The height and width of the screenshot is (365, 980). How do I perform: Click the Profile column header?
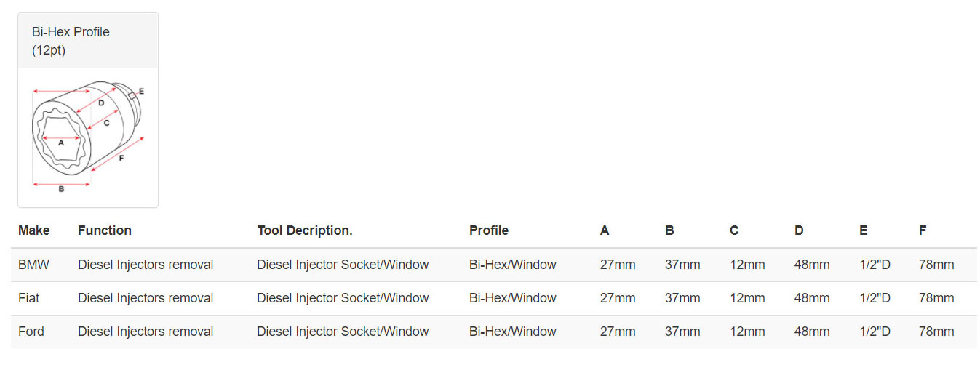coord(489,230)
